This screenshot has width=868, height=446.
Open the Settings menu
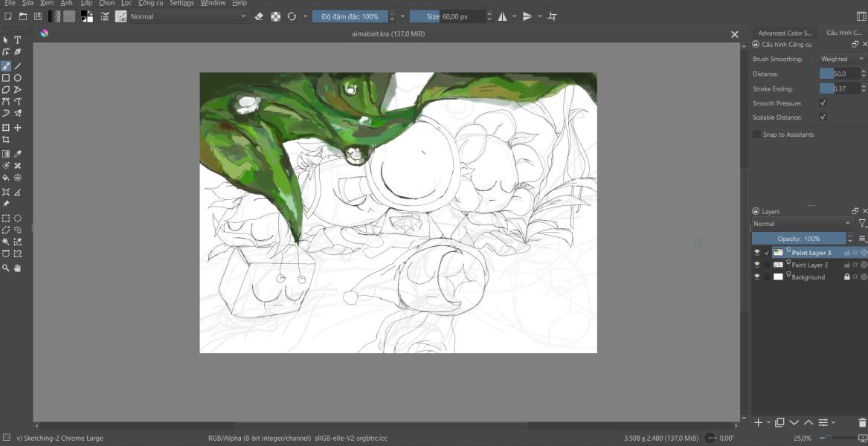coord(181,3)
